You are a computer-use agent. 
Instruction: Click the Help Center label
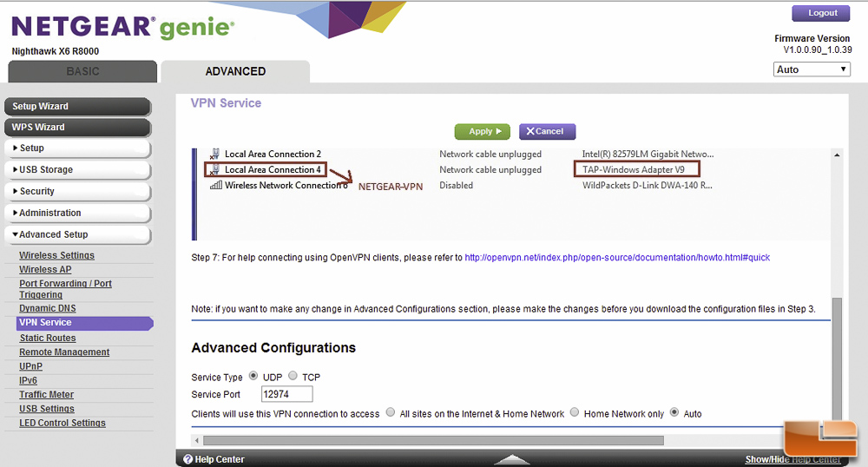click(x=220, y=459)
